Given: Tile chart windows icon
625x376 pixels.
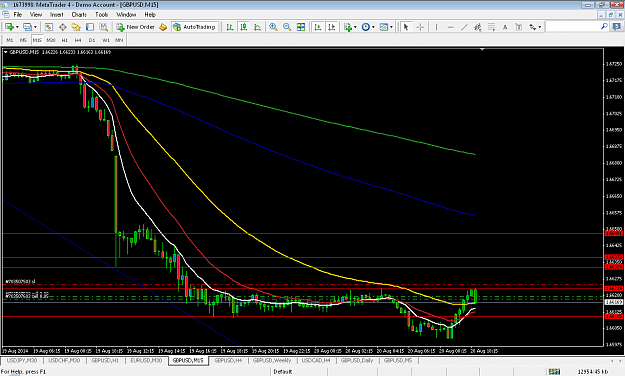Looking at the screenshot, I should click(x=301, y=27).
